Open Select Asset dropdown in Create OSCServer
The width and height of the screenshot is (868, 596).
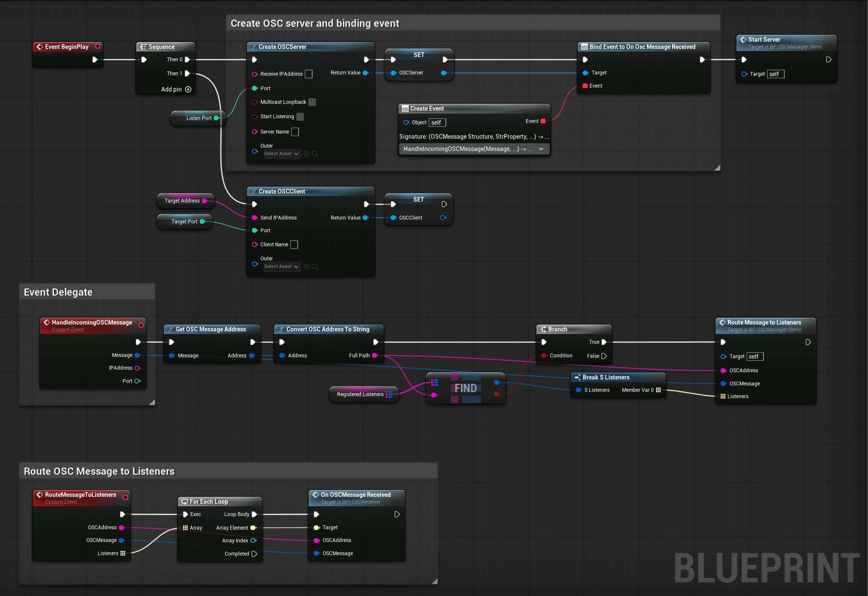point(281,154)
